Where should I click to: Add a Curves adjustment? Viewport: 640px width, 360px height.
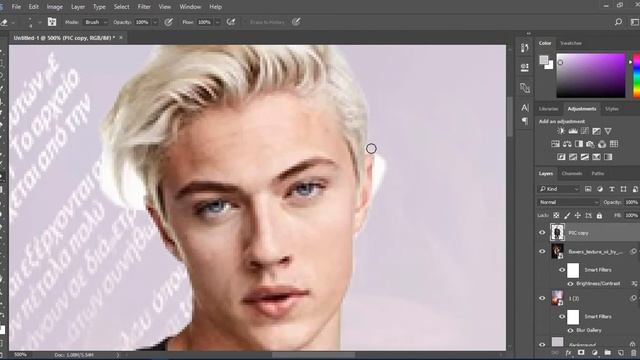[x=584, y=131]
